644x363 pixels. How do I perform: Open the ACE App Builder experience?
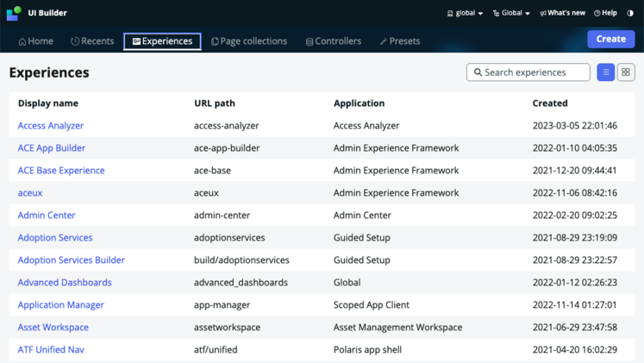52,147
